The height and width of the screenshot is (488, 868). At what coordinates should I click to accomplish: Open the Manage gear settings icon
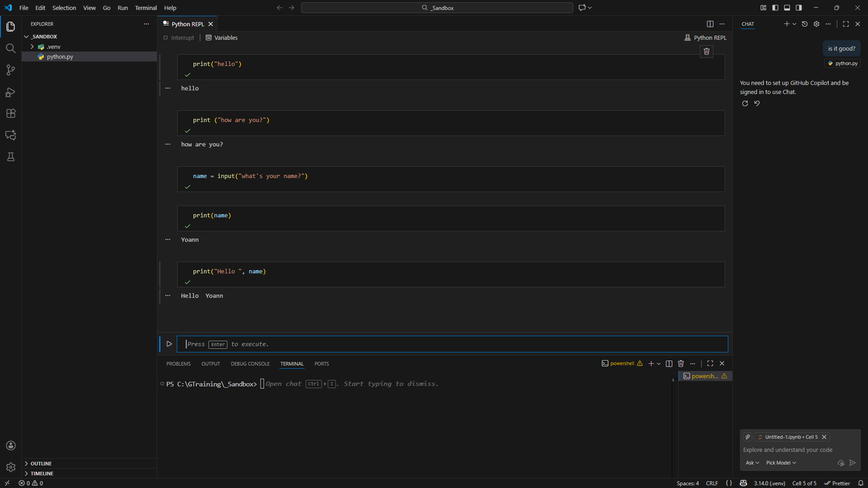point(10,467)
